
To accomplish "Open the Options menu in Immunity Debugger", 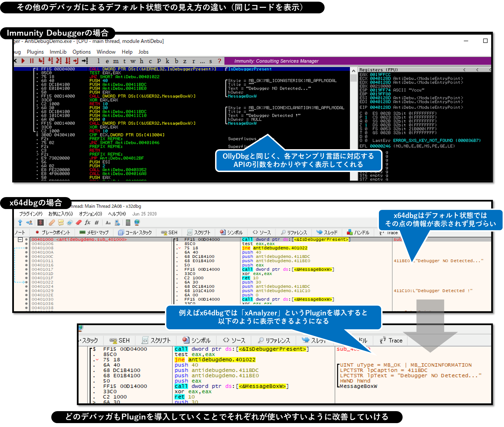I will tap(82, 52).
